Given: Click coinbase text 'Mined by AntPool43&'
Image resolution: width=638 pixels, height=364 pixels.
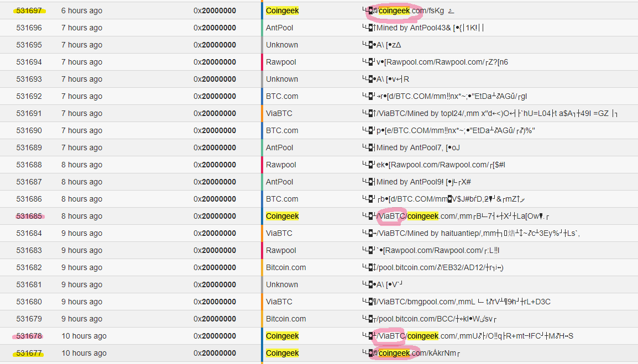Looking at the screenshot, I should click(x=414, y=28).
